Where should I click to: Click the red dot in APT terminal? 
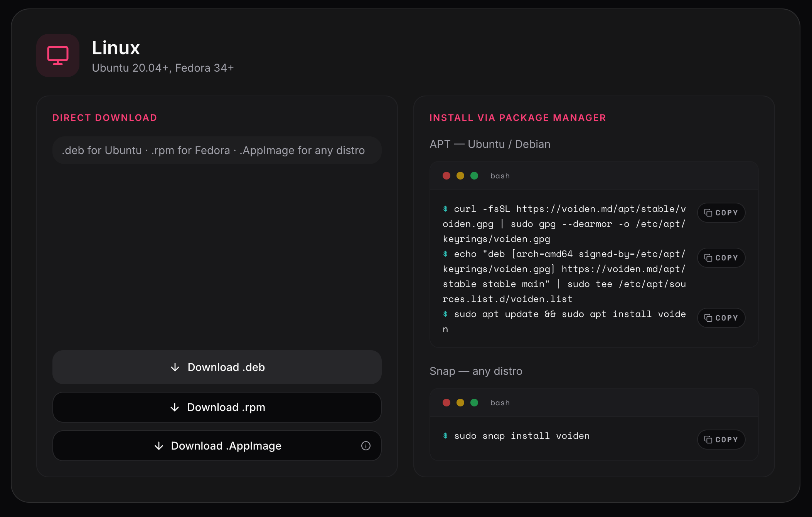click(x=446, y=176)
